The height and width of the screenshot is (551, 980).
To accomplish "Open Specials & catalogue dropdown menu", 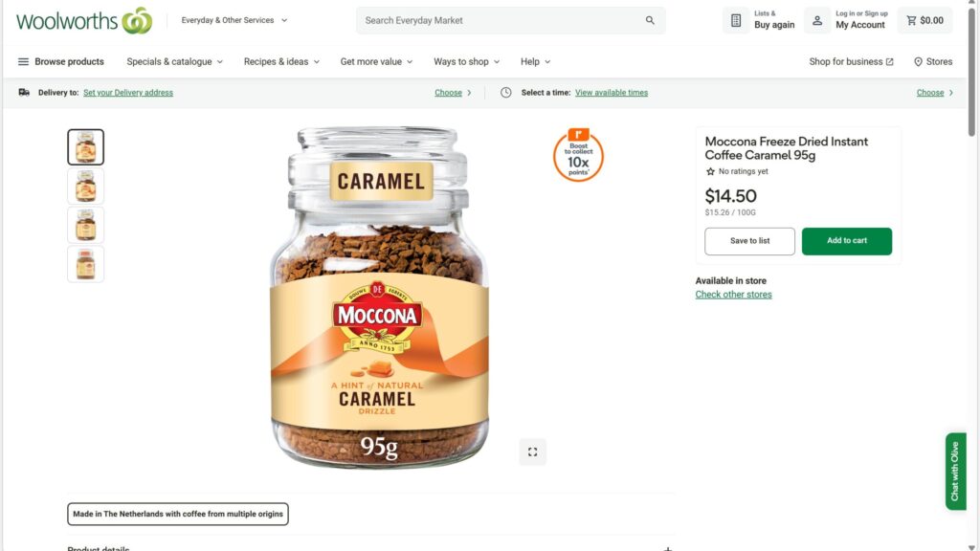I will pos(174,62).
